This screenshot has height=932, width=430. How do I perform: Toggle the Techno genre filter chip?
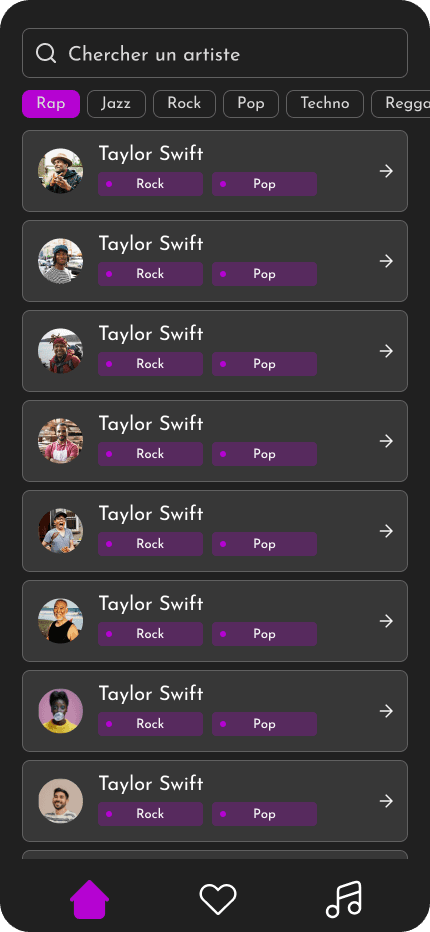pos(325,104)
